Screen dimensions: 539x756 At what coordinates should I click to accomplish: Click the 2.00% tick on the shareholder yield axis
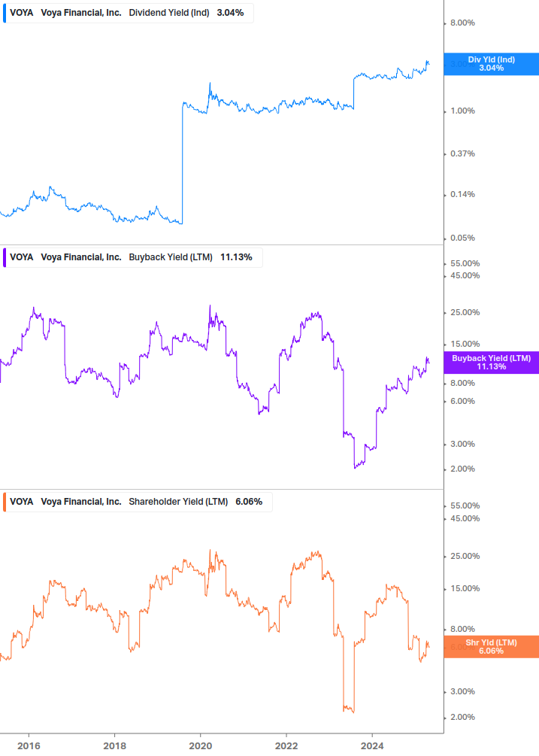point(462,717)
